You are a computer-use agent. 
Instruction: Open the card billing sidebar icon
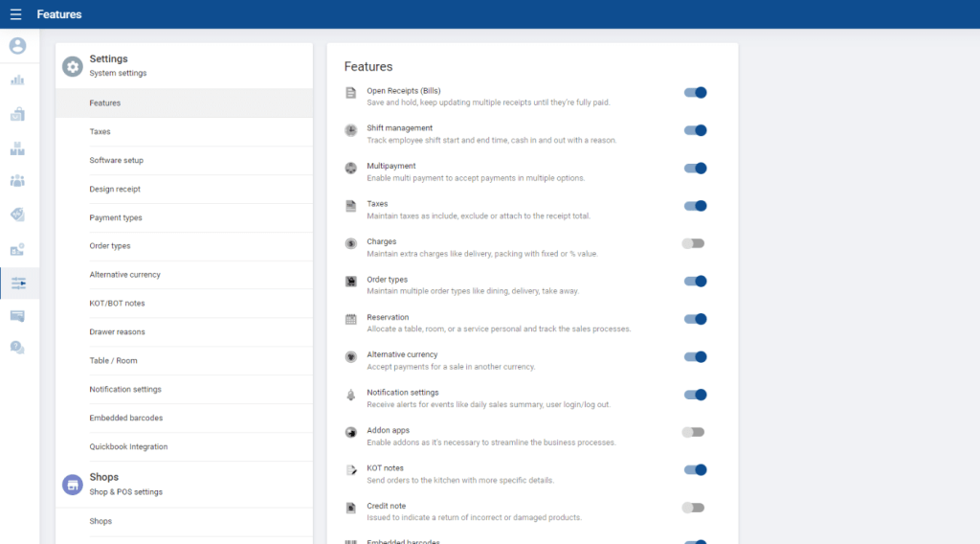tap(17, 316)
